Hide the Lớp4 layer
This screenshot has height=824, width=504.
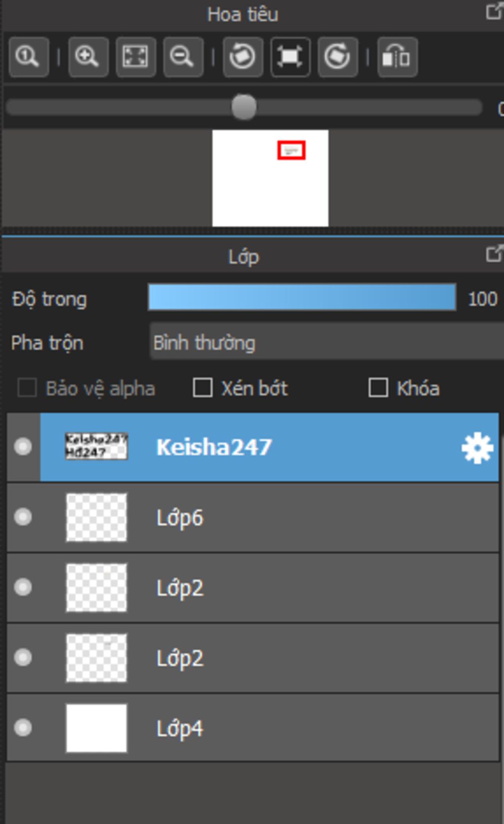click(x=23, y=727)
